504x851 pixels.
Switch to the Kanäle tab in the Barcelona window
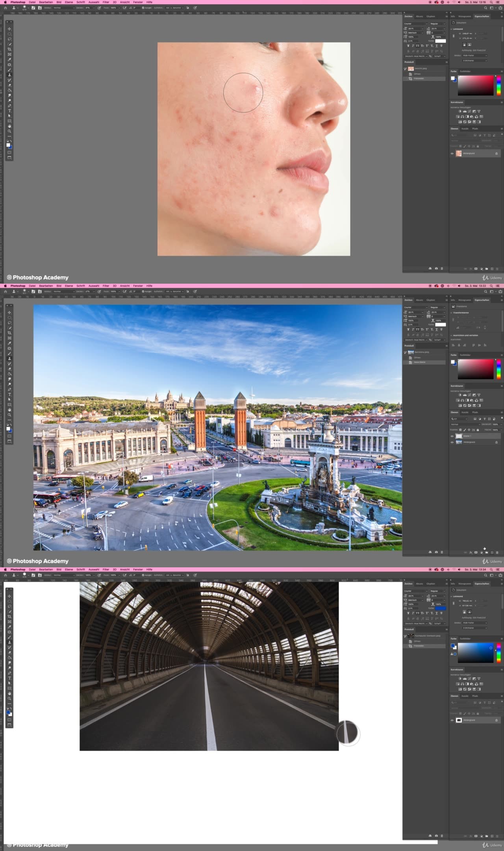pyautogui.click(x=465, y=412)
